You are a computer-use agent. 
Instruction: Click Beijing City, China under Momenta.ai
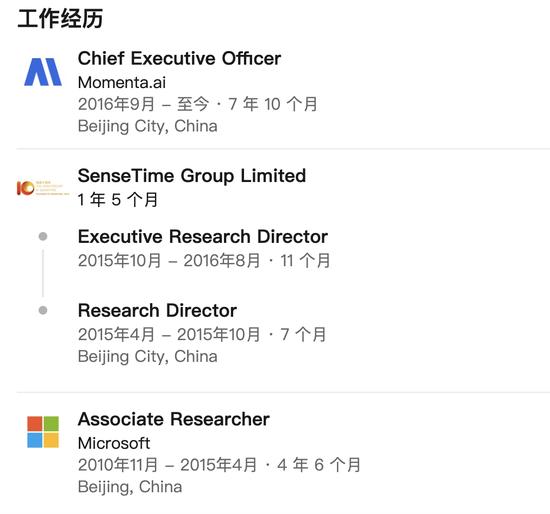(x=148, y=126)
